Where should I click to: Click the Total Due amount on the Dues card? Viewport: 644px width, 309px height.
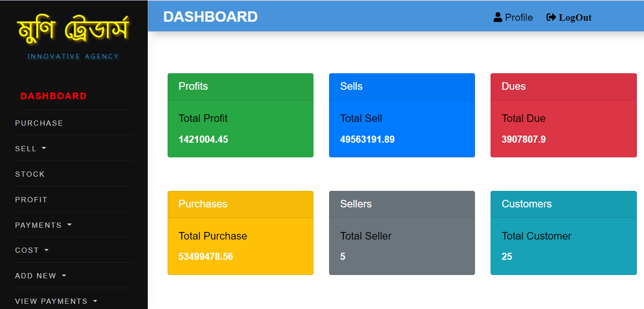(x=524, y=139)
